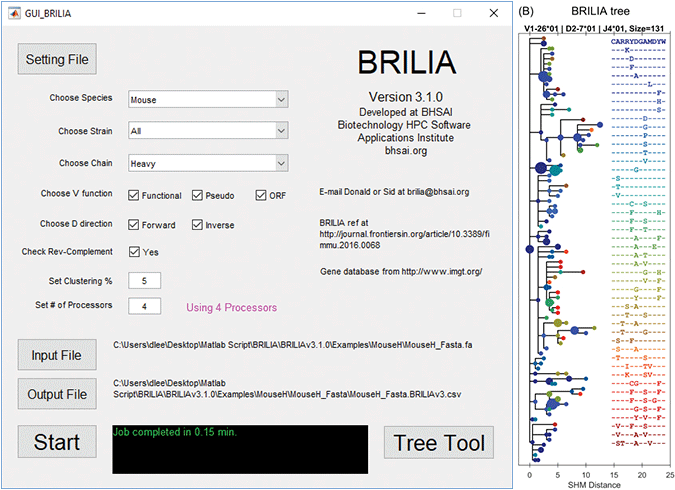Disable the Inverse D direction checkbox

[x=197, y=225]
